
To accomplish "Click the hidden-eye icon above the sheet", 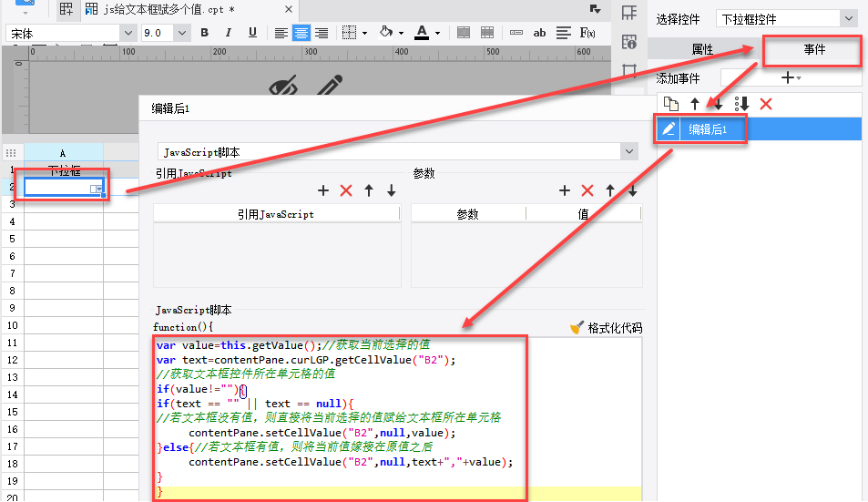I will point(283,87).
